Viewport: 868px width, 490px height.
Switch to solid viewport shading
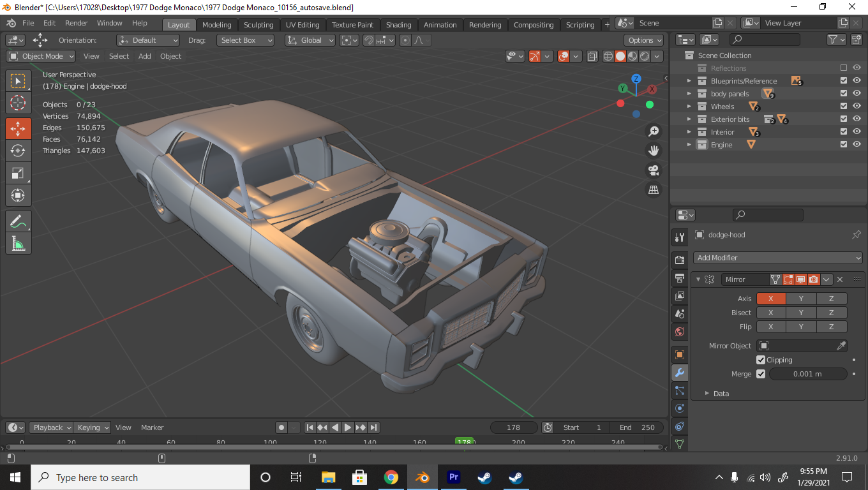[x=620, y=56]
